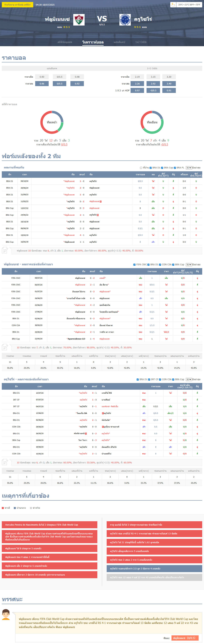This screenshot has height=644, width=204.
Task: Open the match count dropdown for Fluminense results
Action: coord(189,265)
